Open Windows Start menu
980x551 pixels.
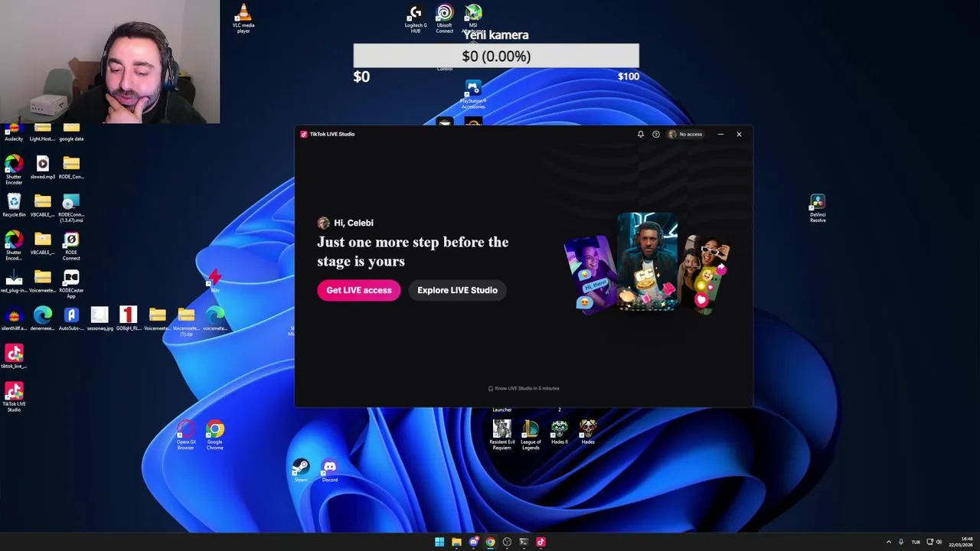(x=439, y=542)
